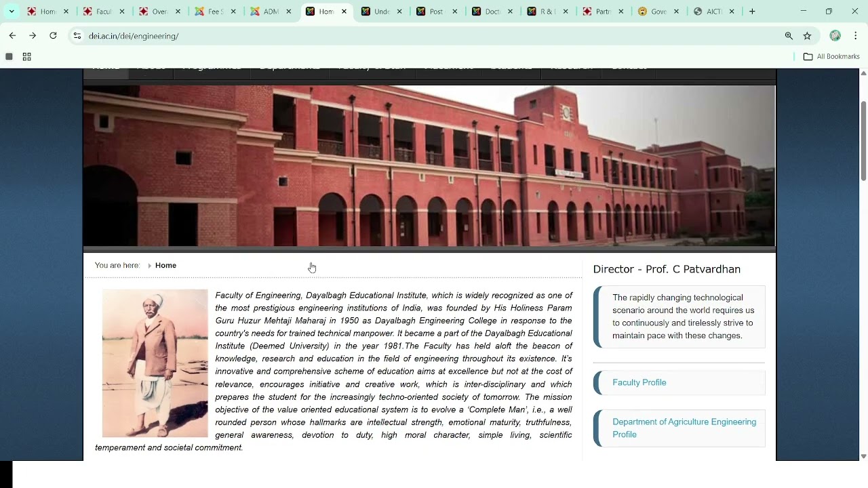Viewport: 868px width, 488px height.
Task: Close the 'Over' tab
Action: pos(177,12)
